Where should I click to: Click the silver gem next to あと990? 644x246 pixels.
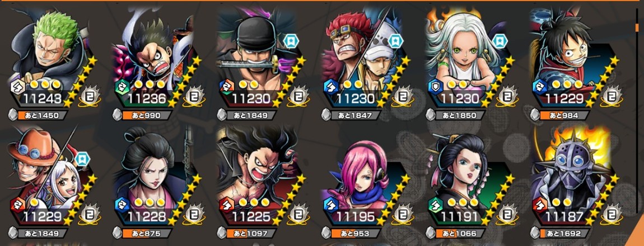pyautogui.click(x=117, y=115)
